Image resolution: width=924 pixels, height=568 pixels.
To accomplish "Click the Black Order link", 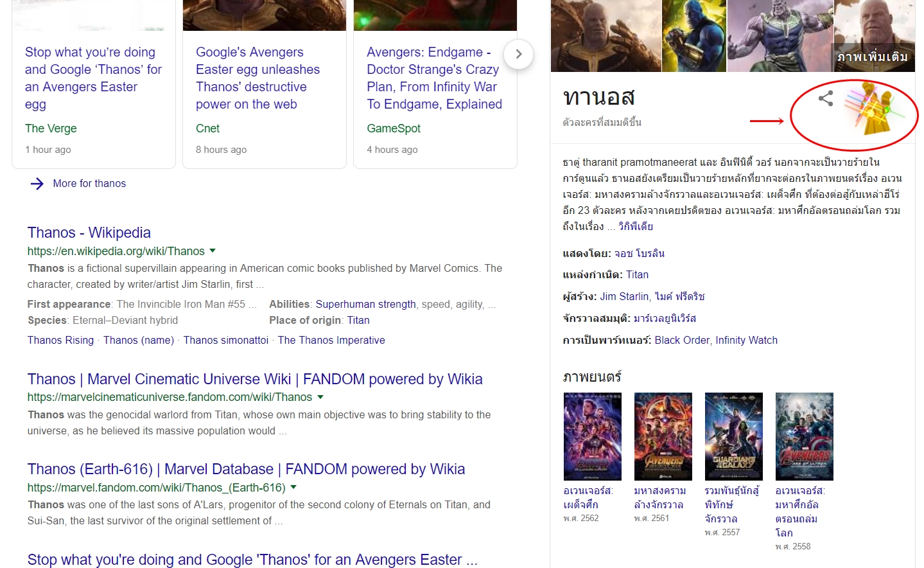I will point(682,340).
